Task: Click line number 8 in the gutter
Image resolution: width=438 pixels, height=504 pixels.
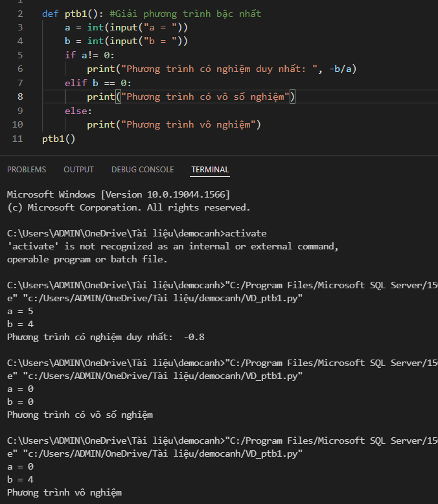Action: 20,97
